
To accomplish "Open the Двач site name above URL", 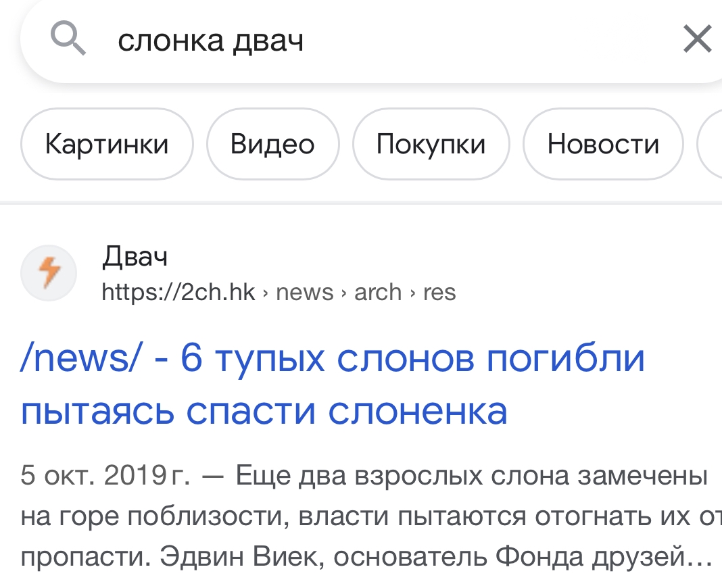I will (x=135, y=256).
